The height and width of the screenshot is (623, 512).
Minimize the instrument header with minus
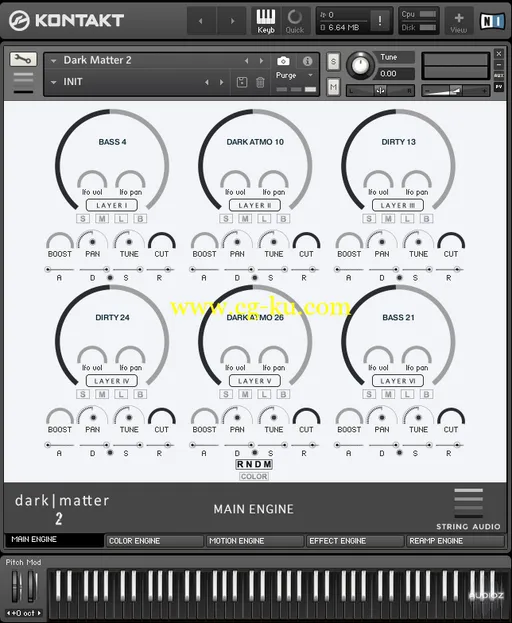point(499,64)
